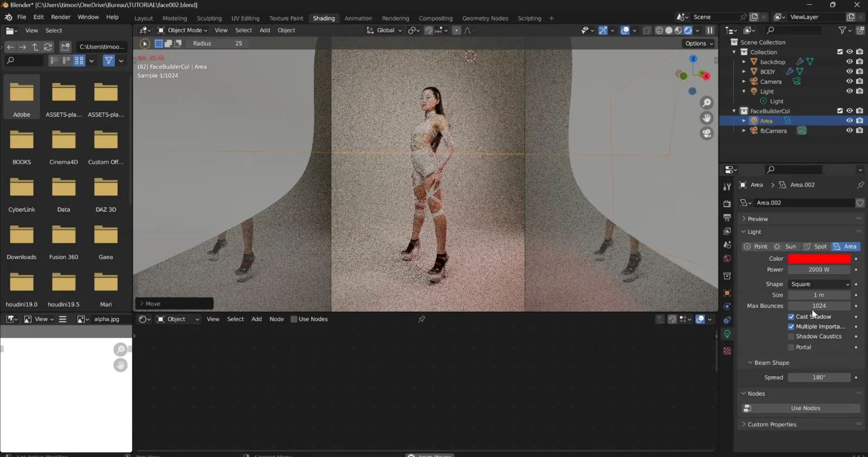Open the World properties tab icon
This screenshot has width=868, height=457.
[x=727, y=259]
